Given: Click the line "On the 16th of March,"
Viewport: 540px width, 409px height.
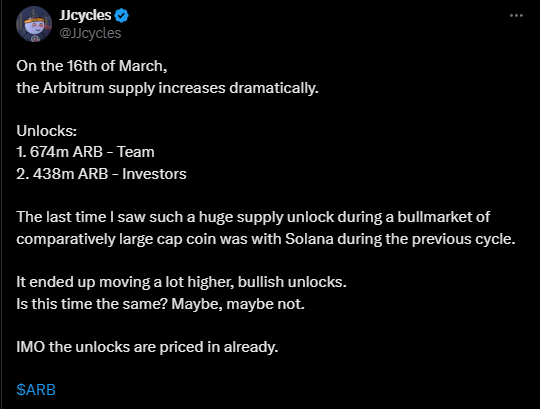Looking at the screenshot, I should [92, 66].
